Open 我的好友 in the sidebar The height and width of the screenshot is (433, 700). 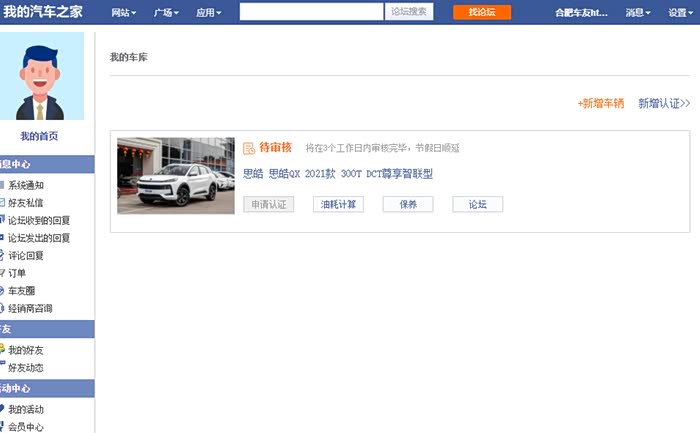point(26,350)
